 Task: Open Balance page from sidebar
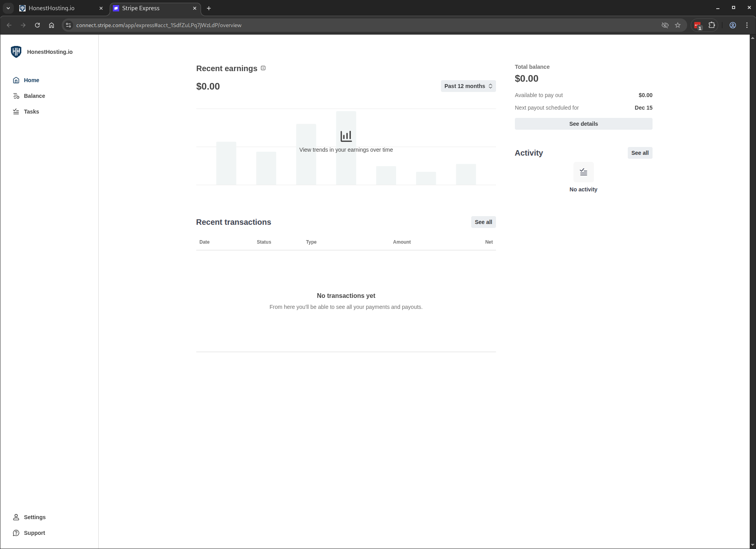click(x=34, y=96)
